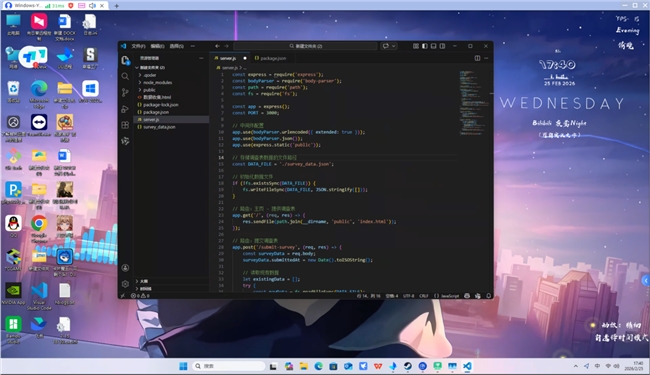Click the split editor right icon
650x375 pixels.
coord(477,58)
